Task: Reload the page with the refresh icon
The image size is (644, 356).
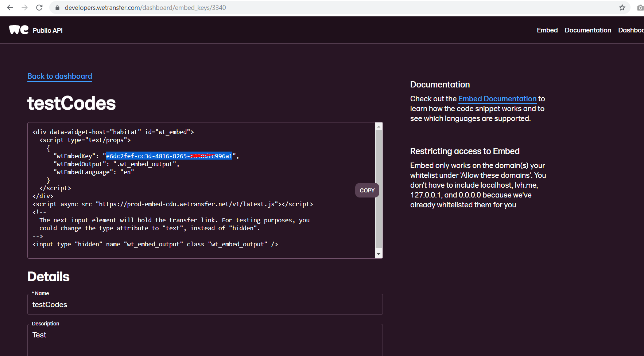Action: pos(39,8)
